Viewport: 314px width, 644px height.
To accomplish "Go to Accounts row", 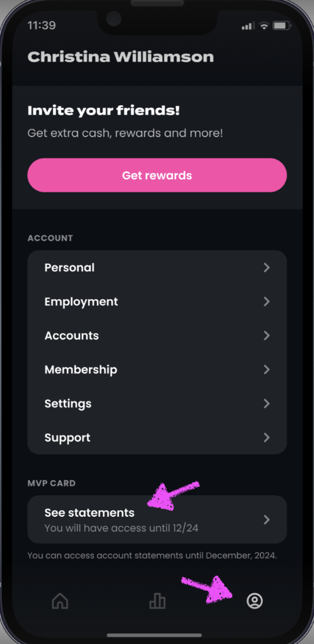I will 157,336.
